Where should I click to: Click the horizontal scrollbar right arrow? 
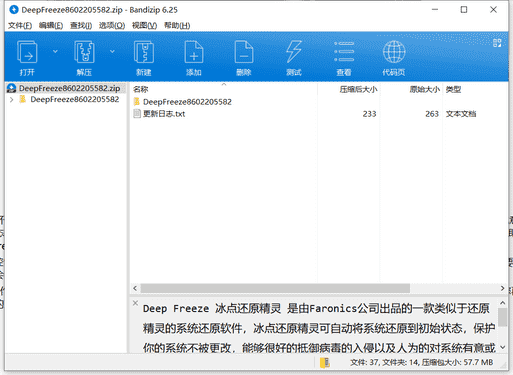pyautogui.click(x=502, y=288)
